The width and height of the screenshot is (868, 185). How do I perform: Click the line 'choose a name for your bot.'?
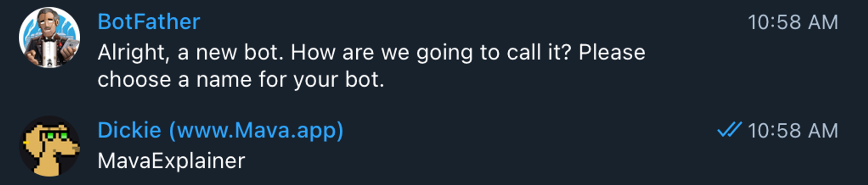click(240, 80)
